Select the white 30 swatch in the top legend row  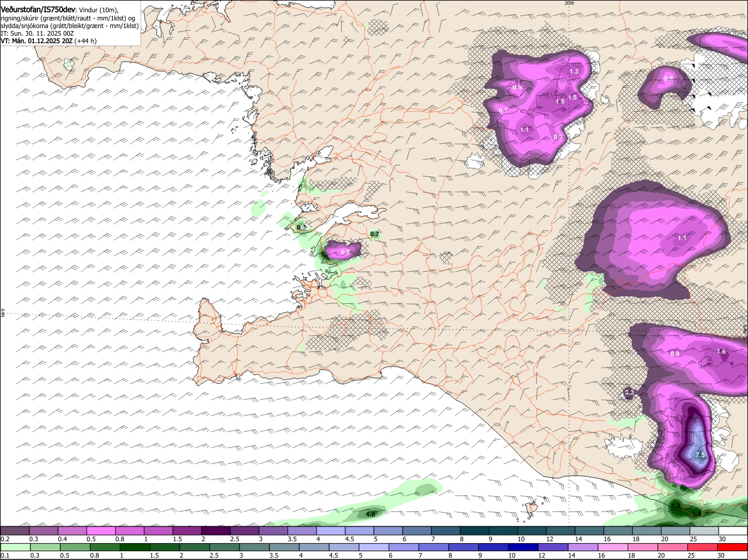(x=733, y=530)
